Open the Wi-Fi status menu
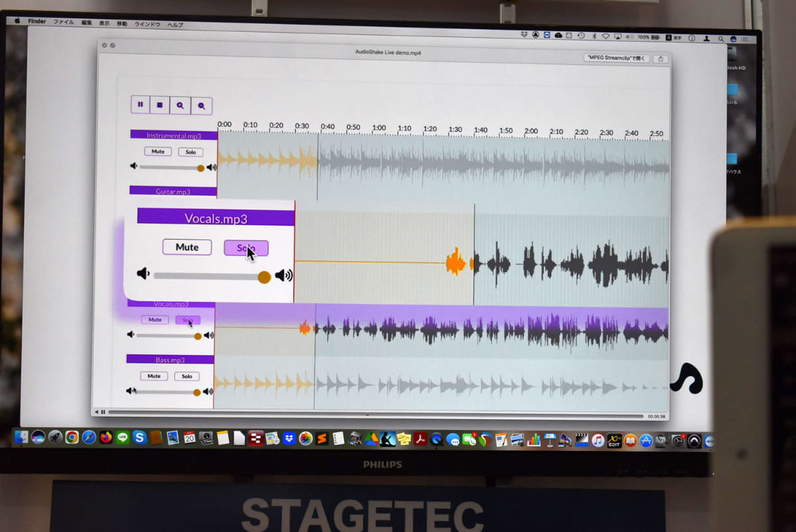The width and height of the screenshot is (796, 532). (x=606, y=36)
